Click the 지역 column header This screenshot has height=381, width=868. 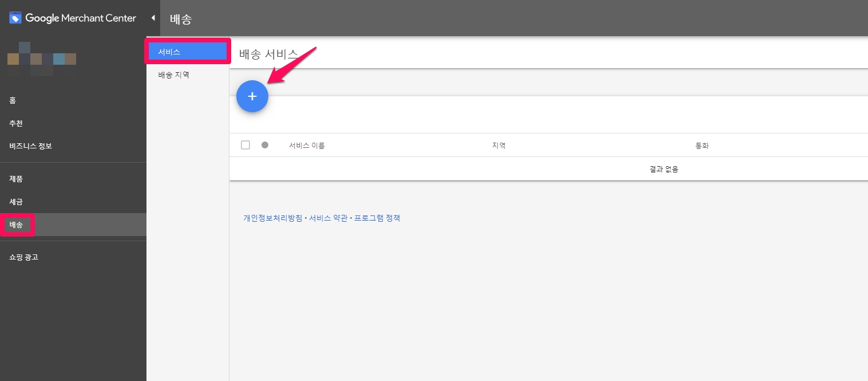tap(498, 146)
